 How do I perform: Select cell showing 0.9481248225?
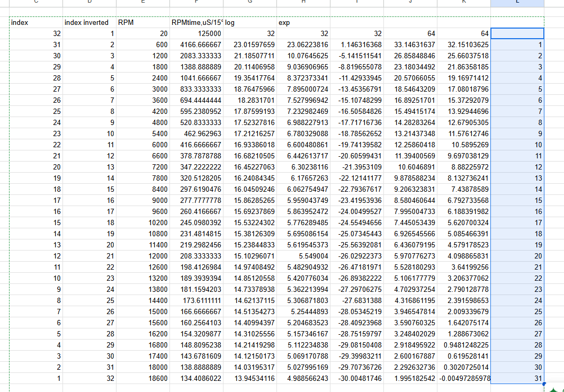click(x=464, y=345)
